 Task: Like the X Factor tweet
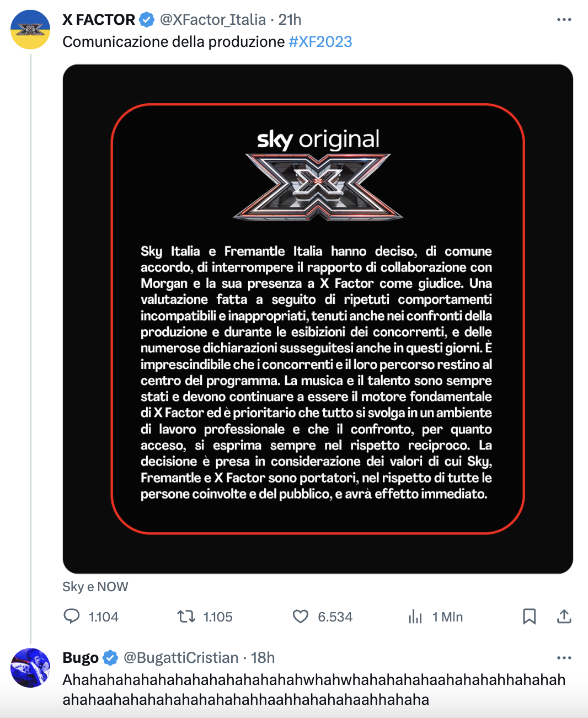pyautogui.click(x=301, y=616)
